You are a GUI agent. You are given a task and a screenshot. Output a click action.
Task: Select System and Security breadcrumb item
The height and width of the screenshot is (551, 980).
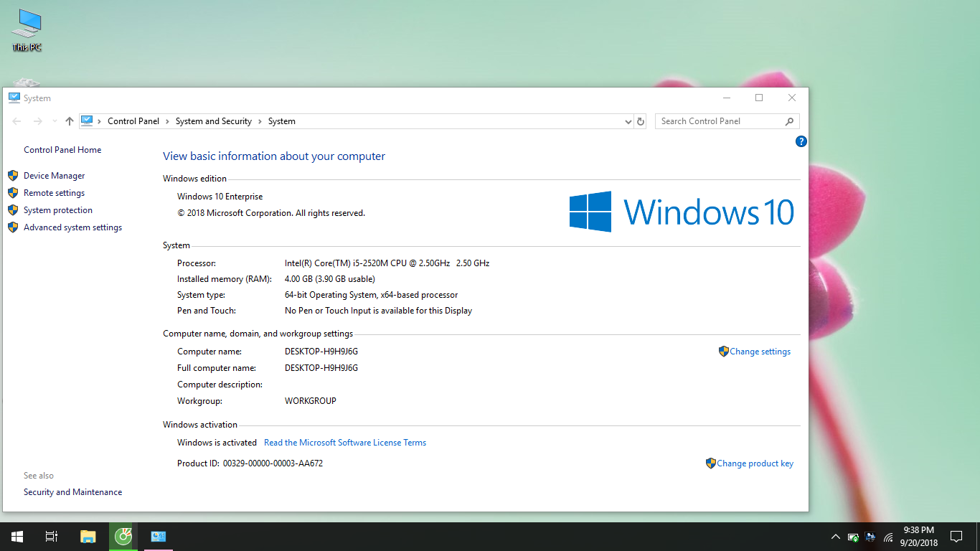click(213, 121)
